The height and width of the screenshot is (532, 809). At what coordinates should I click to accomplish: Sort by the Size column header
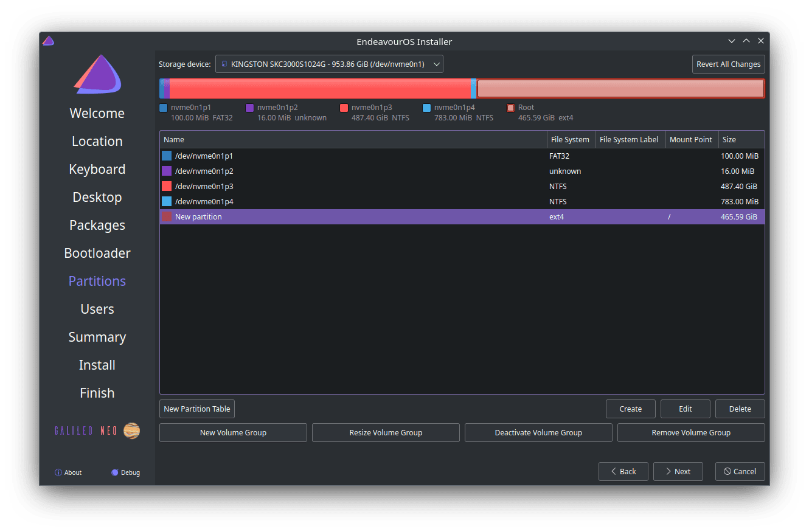pyautogui.click(x=741, y=139)
